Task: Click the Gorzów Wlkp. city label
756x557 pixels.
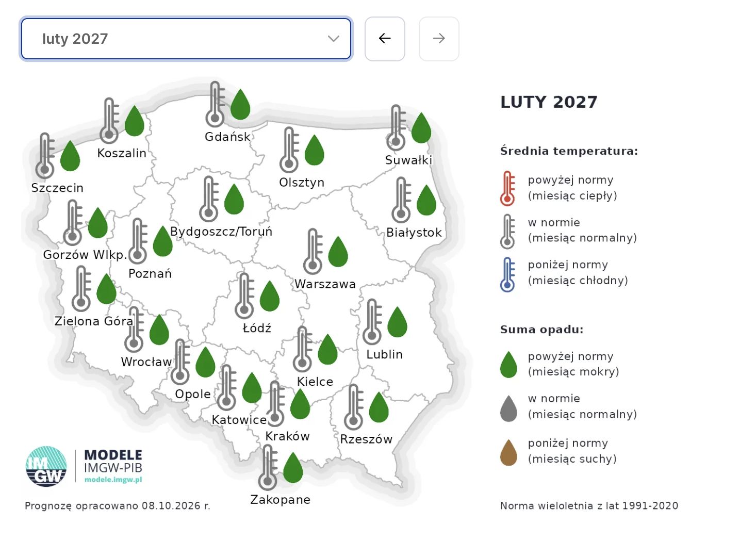Action: pos(85,255)
